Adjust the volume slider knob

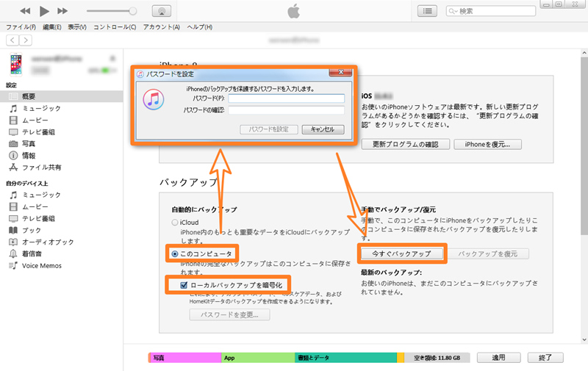pos(132,11)
